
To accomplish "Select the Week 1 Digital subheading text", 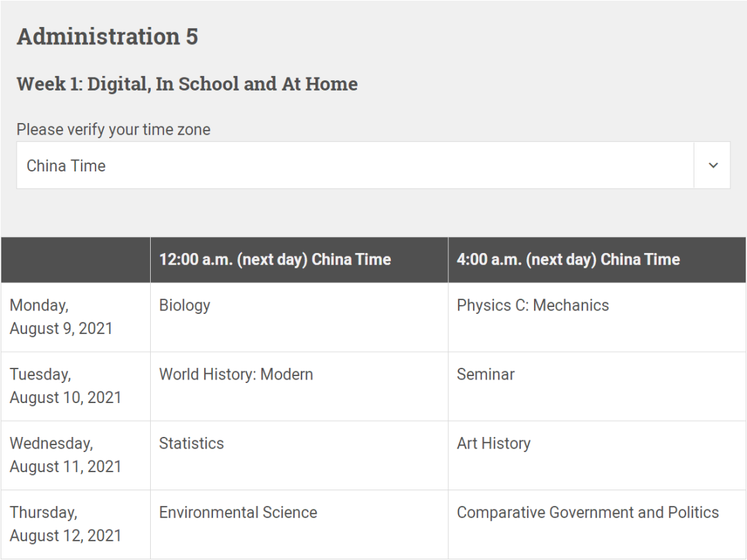I will point(187,84).
